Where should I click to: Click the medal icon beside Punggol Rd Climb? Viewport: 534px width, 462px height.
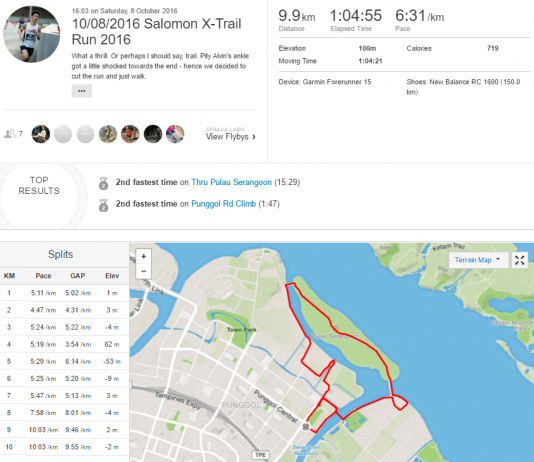tap(104, 205)
